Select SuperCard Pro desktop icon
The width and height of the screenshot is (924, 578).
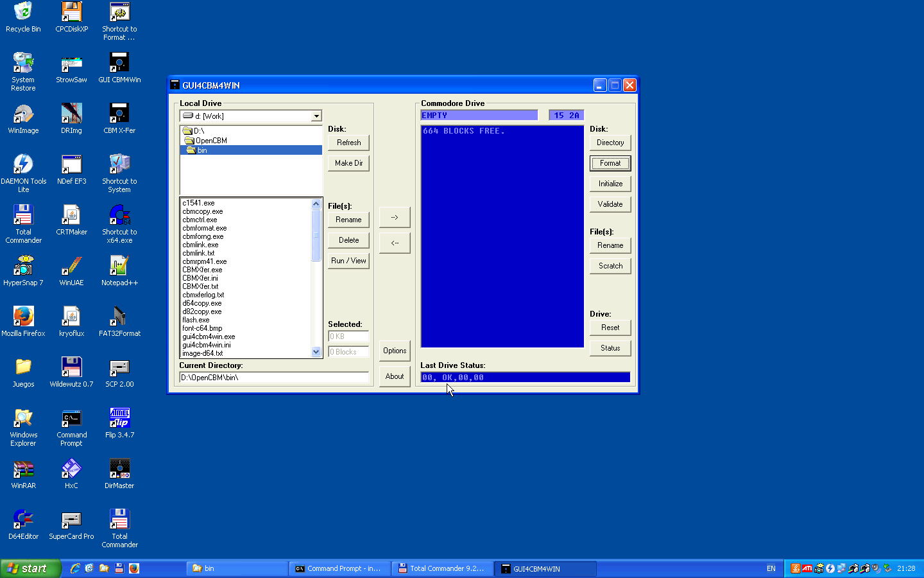[71, 525]
